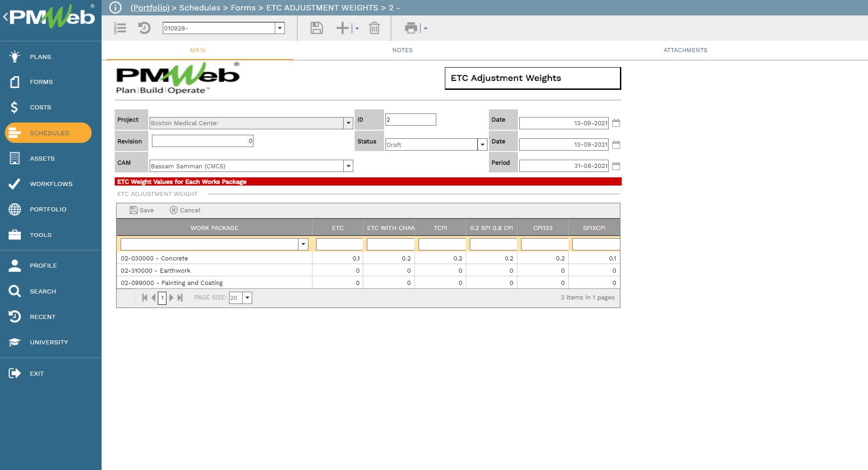Go to last page of grid
This screenshot has height=470, width=868.
click(x=180, y=298)
